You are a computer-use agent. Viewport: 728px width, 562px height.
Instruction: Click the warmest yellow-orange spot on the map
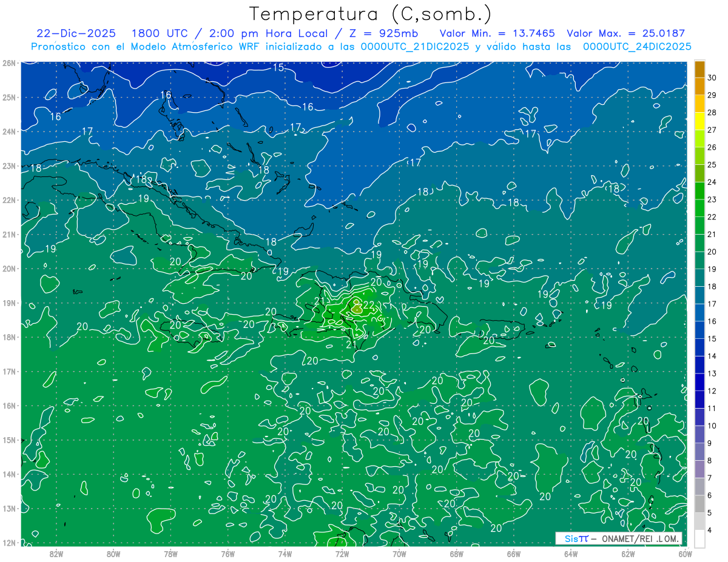[356, 309]
